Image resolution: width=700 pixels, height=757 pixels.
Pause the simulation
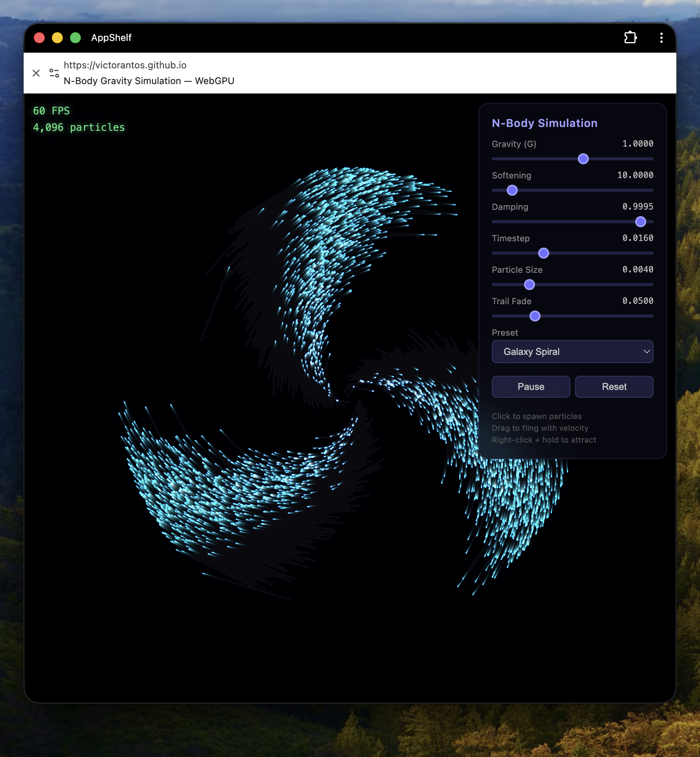[531, 387]
